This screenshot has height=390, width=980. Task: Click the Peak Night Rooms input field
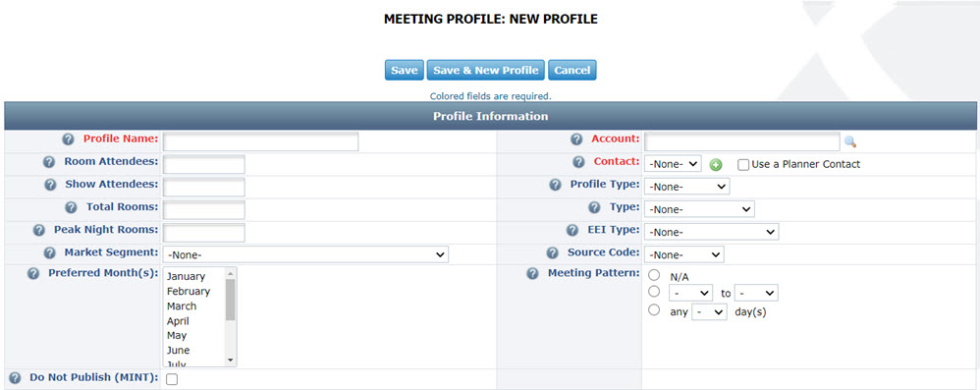203,233
